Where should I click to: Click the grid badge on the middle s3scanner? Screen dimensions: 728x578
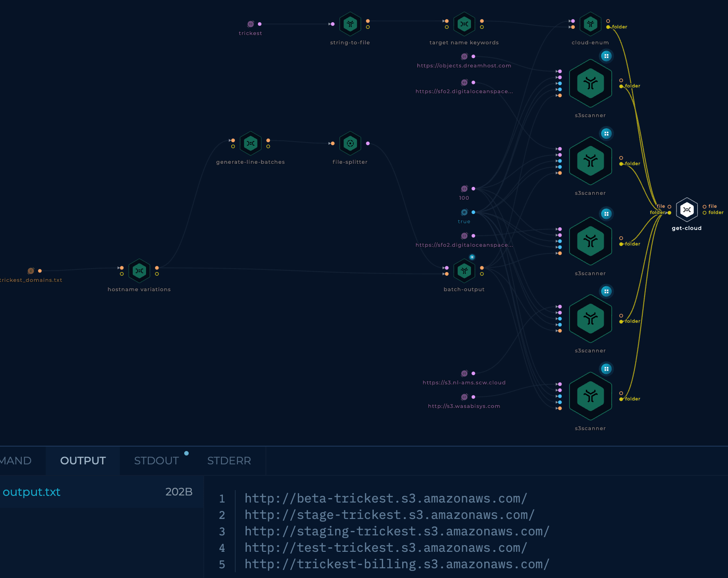tap(606, 214)
